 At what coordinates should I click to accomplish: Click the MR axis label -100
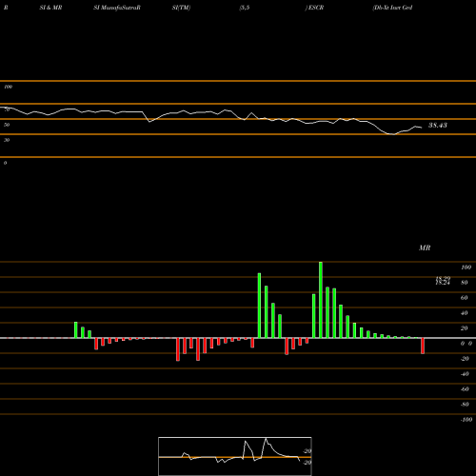(466, 420)
